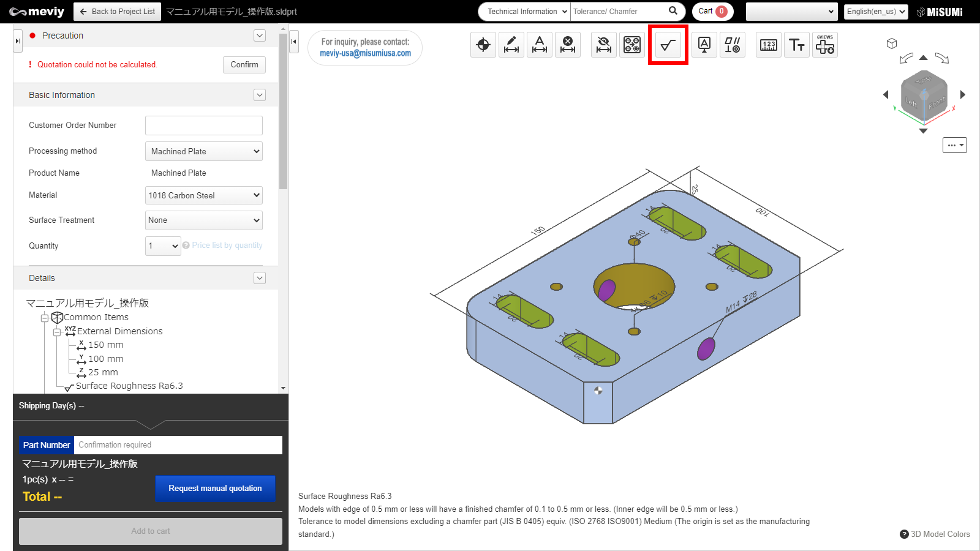Image resolution: width=980 pixels, height=551 pixels.
Task: Click the Tolerance/Chamfer search field
Action: [x=619, y=12]
